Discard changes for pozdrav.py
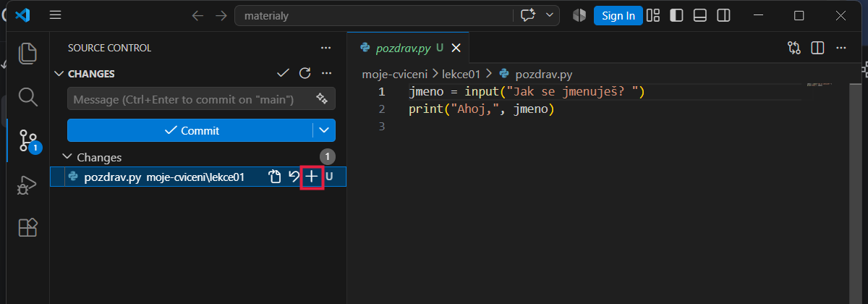The image size is (868, 304). (294, 177)
